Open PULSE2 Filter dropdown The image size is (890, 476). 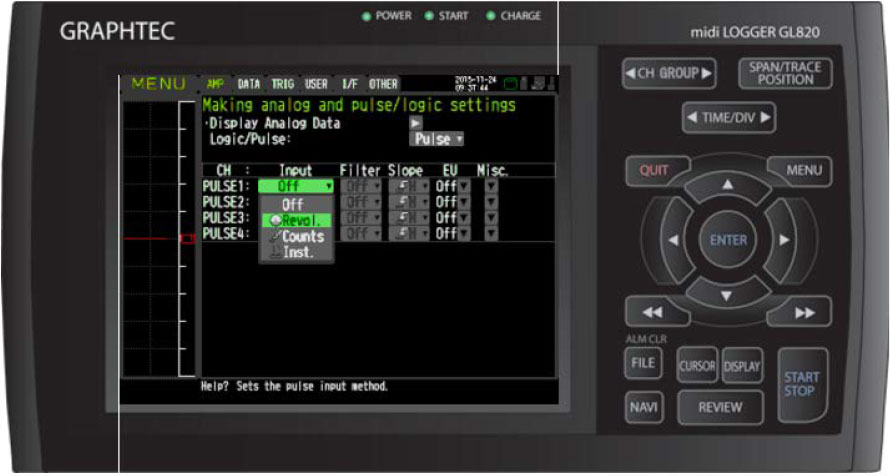pos(361,202)
